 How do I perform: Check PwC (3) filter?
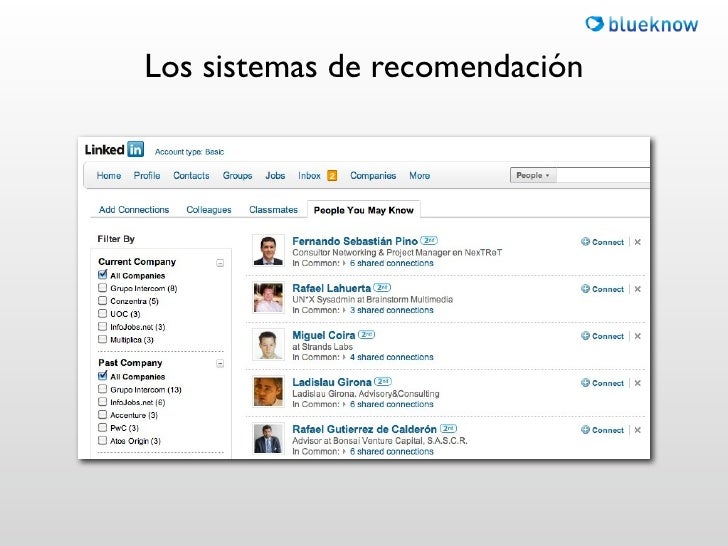(103, 427)
